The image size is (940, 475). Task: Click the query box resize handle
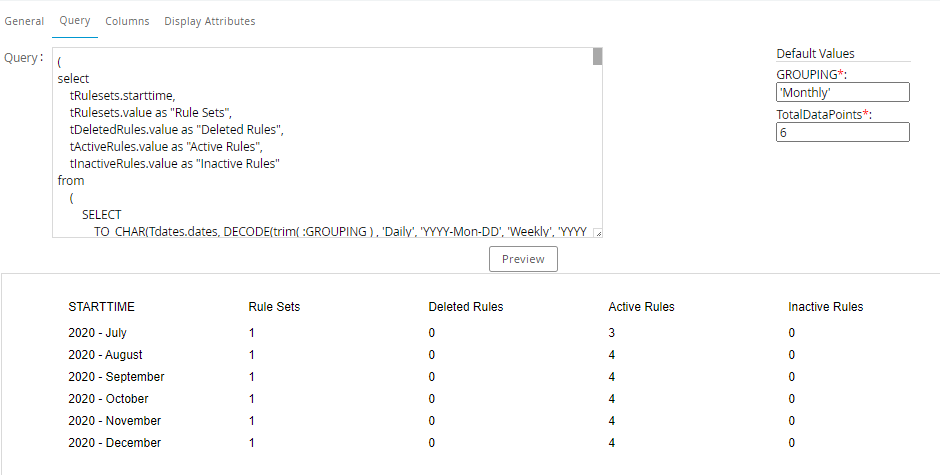(597, 233)
